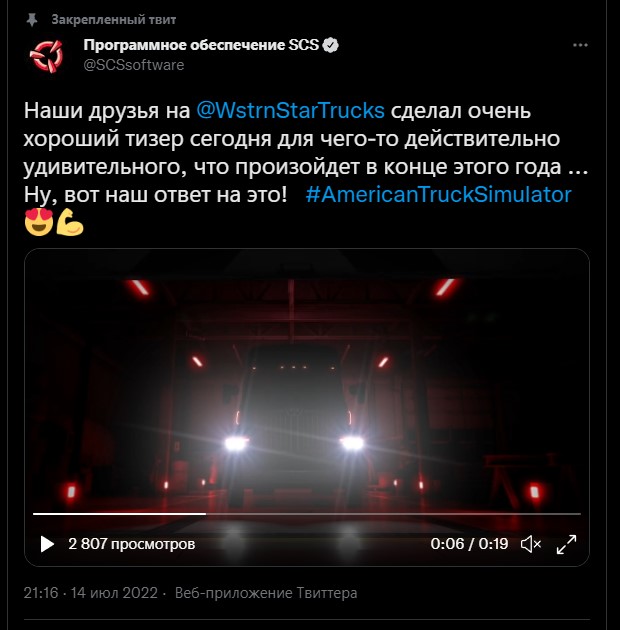Click the Закрепленный твит label
The height and width of the screenshot is (630, 620).
tap(114, 20)
